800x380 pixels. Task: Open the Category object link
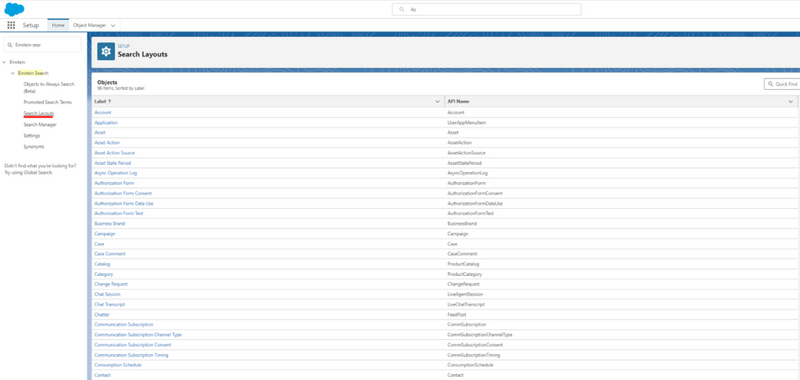[104, 274]
